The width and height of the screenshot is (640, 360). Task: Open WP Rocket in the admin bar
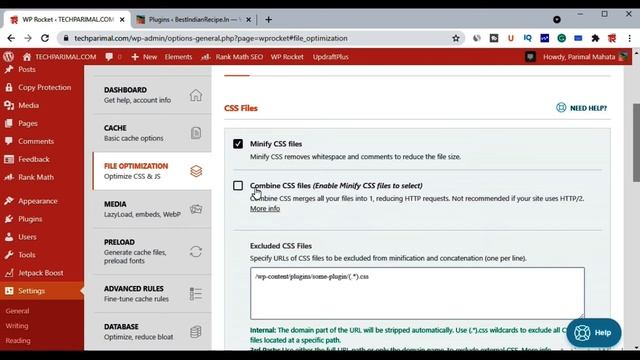[287, 57]
